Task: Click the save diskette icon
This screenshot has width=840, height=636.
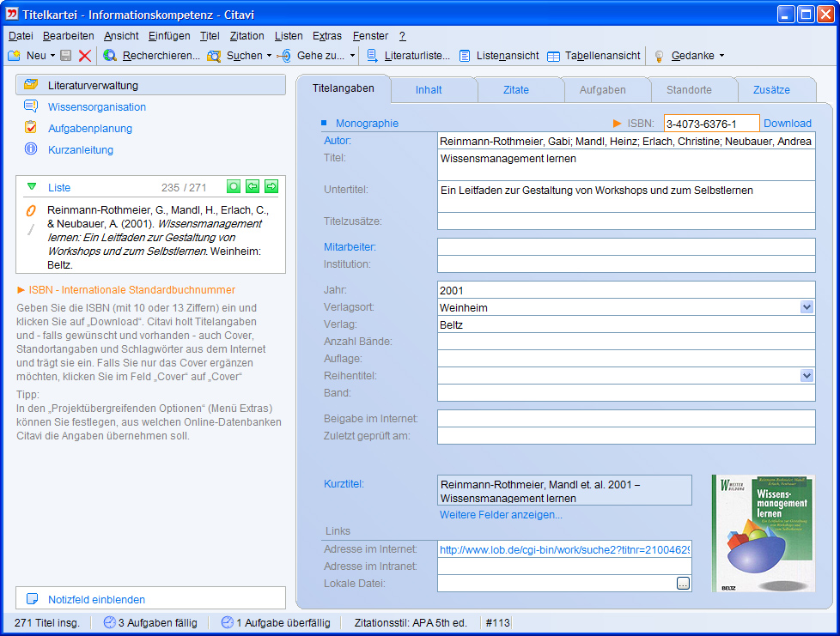Action: 66,56
